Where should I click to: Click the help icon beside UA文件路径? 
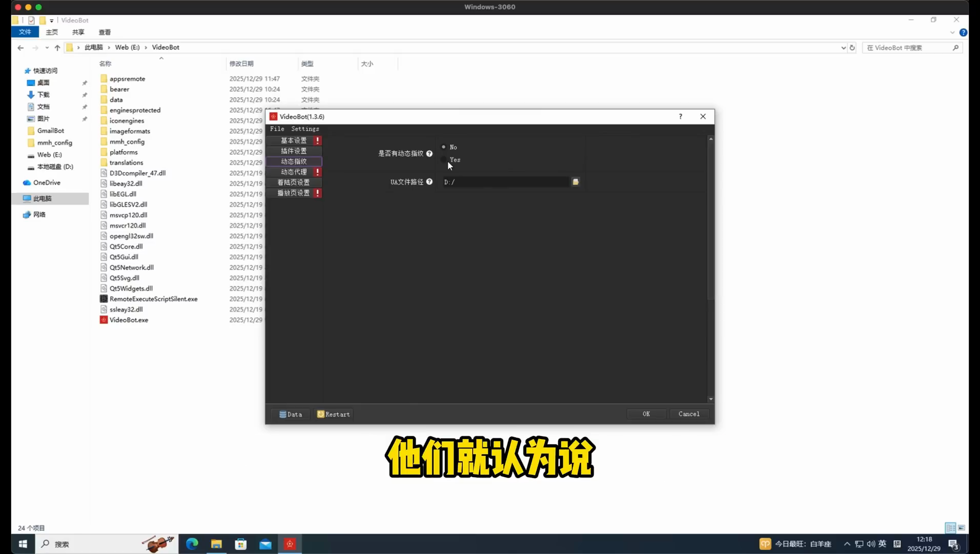point(430,182)
